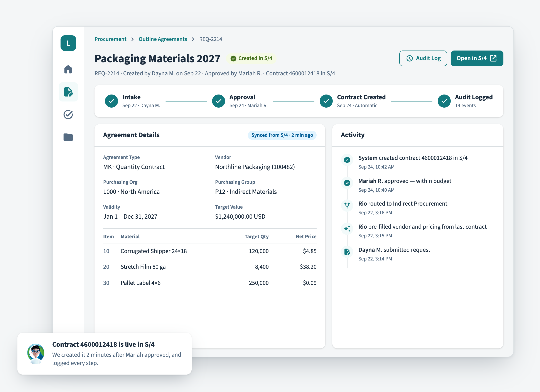
Task: Click Open in S/4 button
Action: pyautogui.click(x=477, y=58)
